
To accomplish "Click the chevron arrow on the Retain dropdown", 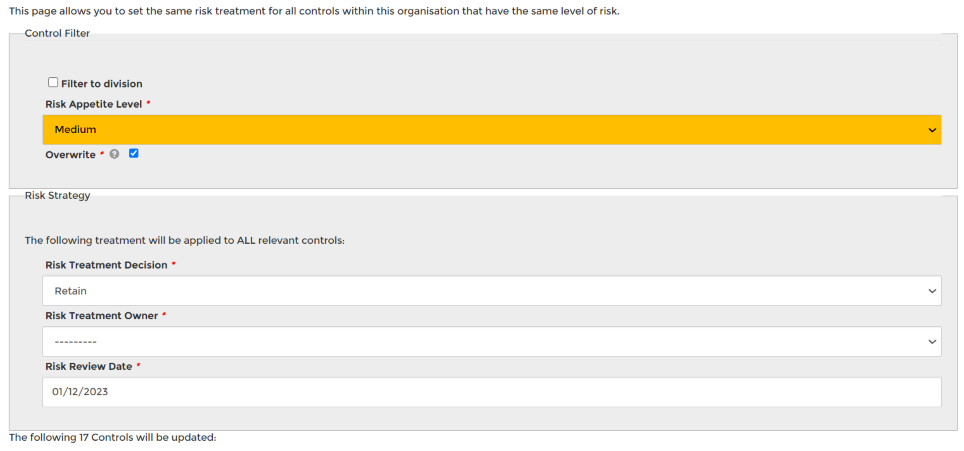I will pos(932,291).
